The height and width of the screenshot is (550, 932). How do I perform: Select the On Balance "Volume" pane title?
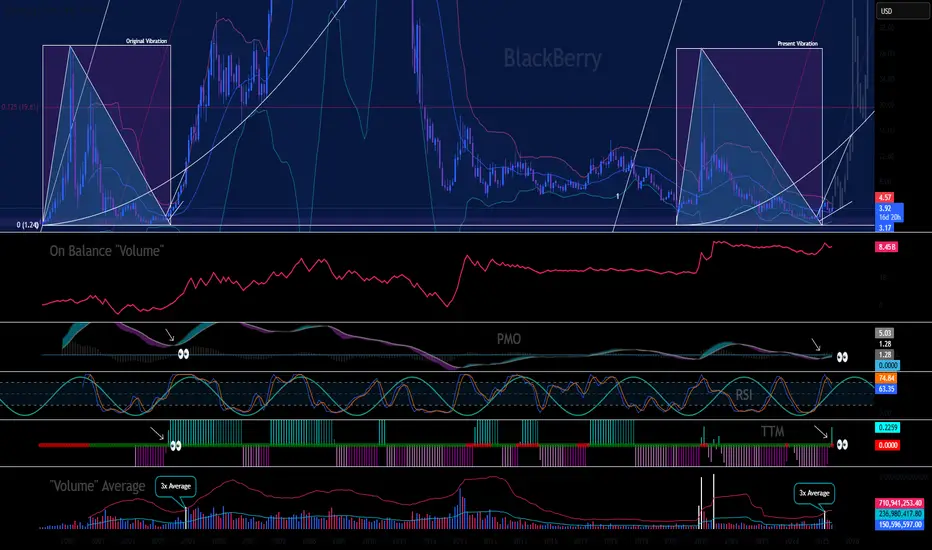tap(106, 251)
